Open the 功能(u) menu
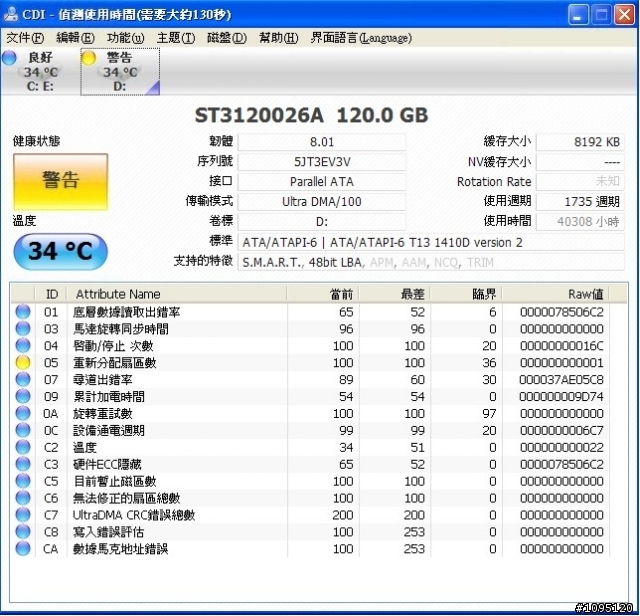Image resolution: width=640 pixels, height=616 pixels. point(125,38)
